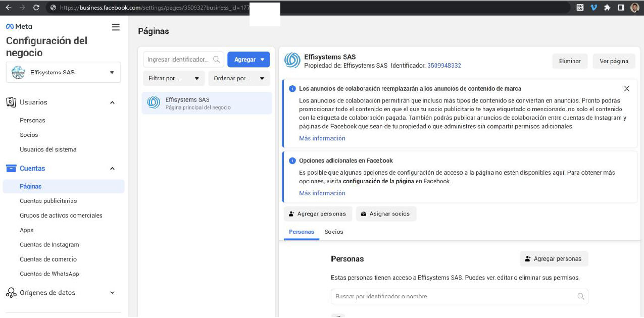The height and width of the screenshot is (318, 644).
Task: Click the Meta logo
Action: click(19, 27)
